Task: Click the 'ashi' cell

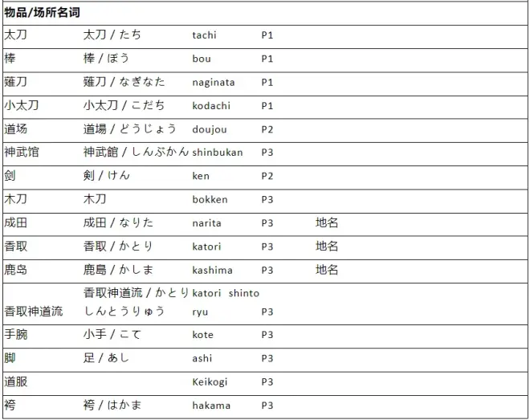Action: 202,358
